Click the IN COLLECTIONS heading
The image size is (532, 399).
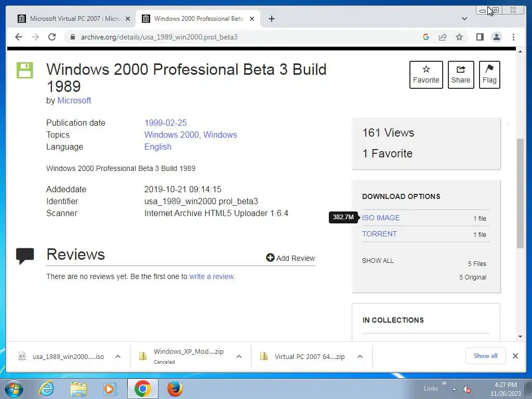393,320
